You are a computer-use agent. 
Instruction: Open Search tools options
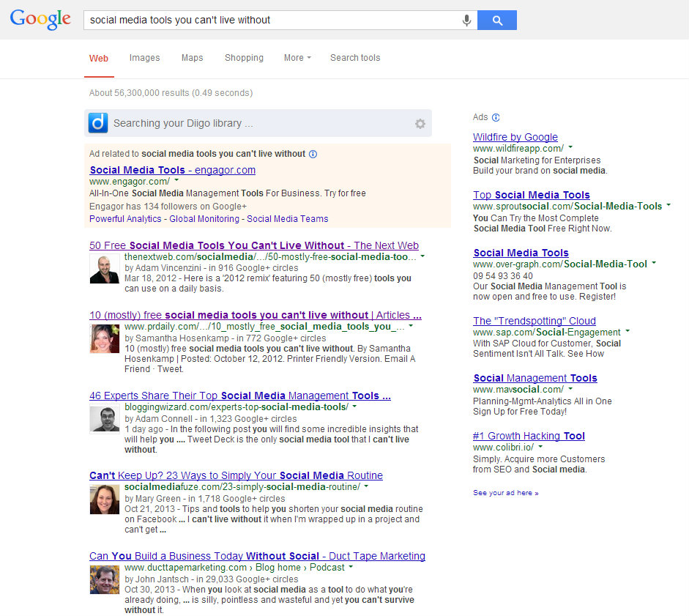(355, 58)
